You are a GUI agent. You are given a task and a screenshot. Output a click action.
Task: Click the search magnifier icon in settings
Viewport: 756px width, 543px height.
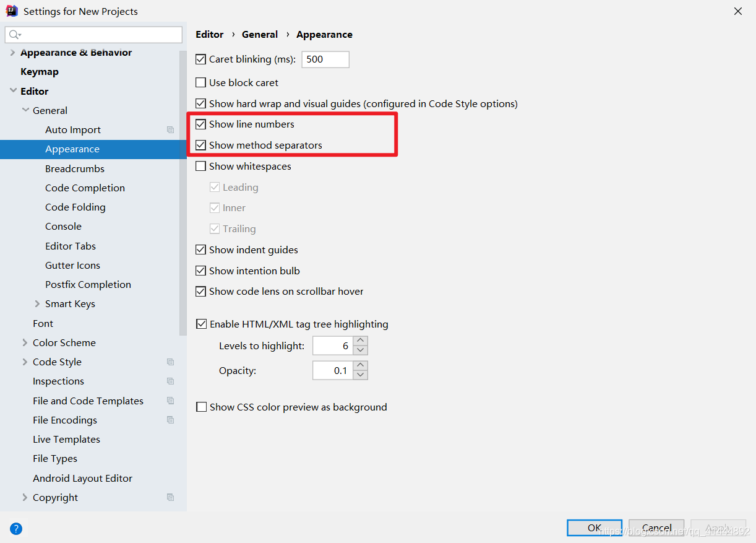(14, 35)
